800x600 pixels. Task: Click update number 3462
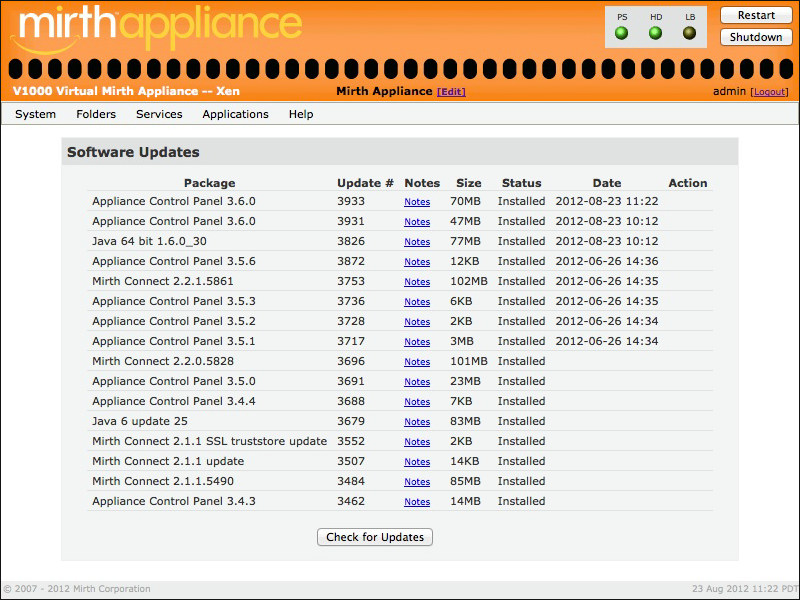coord(351,501)
